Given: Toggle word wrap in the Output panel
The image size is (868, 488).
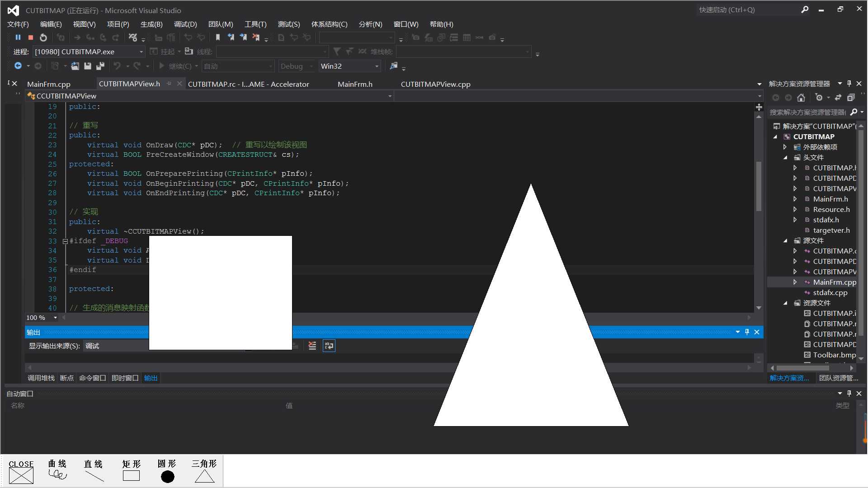Looking at the screenshot, I should click(329, 346).
